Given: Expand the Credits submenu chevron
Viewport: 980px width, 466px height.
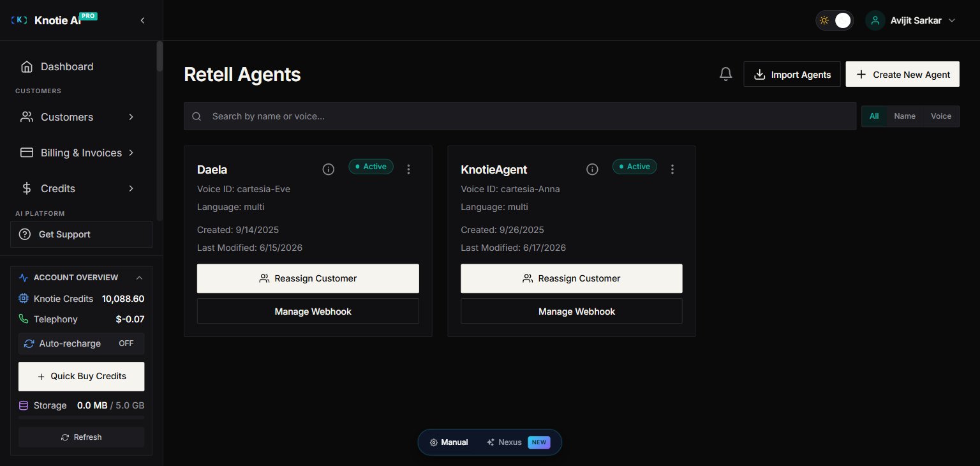Looking at the screenshot, I should (x=131, y=188).
